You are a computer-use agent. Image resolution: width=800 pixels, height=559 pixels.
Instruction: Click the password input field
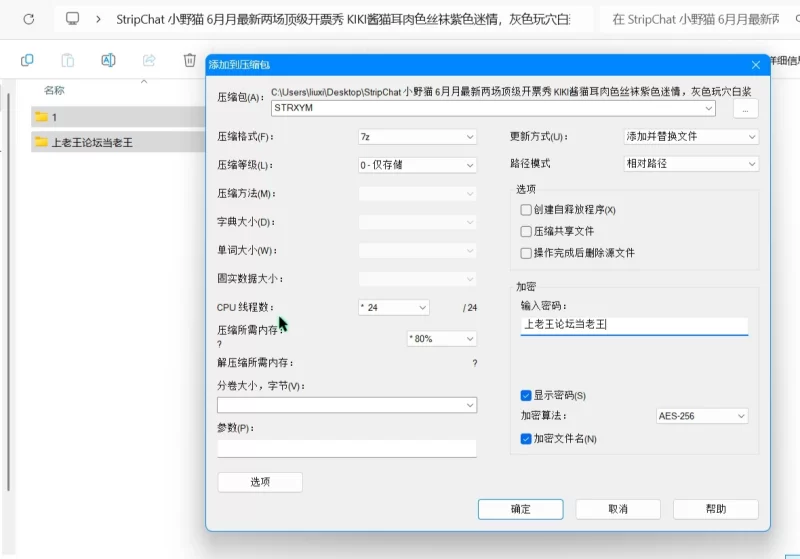point(634,325)
